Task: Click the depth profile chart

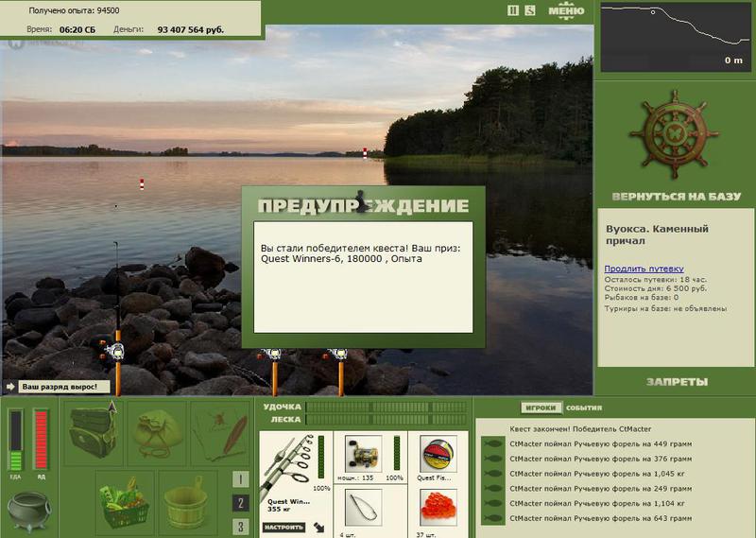Action: pyautogui.click(x=676, y=37)
